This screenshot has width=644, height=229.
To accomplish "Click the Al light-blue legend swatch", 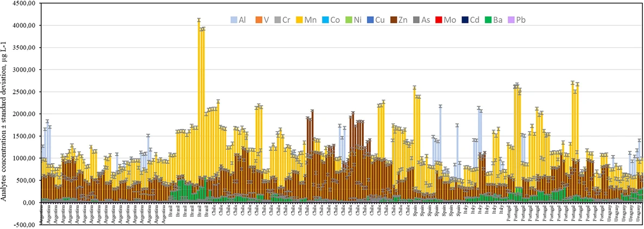I will [233, 20].
